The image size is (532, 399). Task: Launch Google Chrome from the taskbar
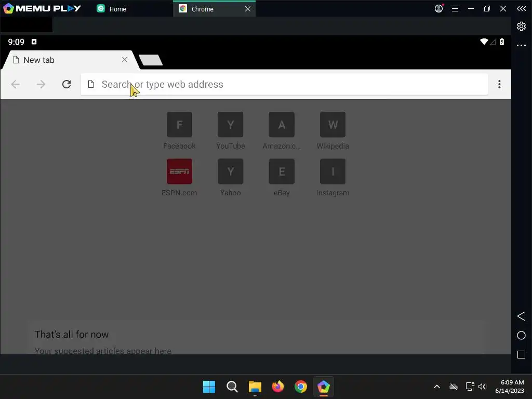pyautogui.click(x=301, y=387)
